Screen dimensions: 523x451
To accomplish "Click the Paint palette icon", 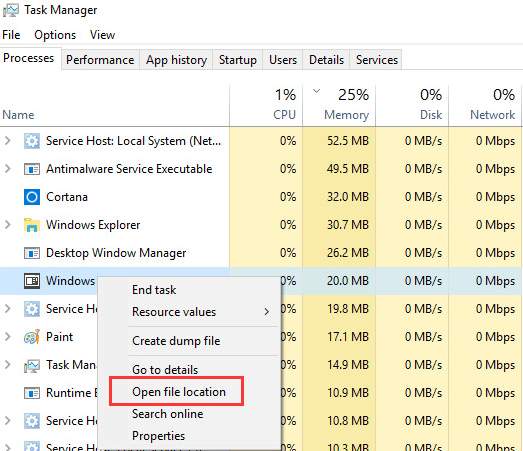I will point(32,337).
